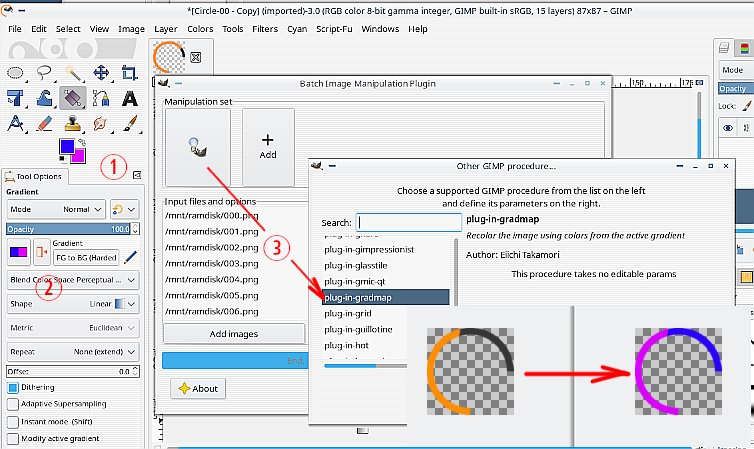Screen dimensions: 754x449
Task: Select plug-in-glasstile in the procedure list
Action: (x=356, y=266)
